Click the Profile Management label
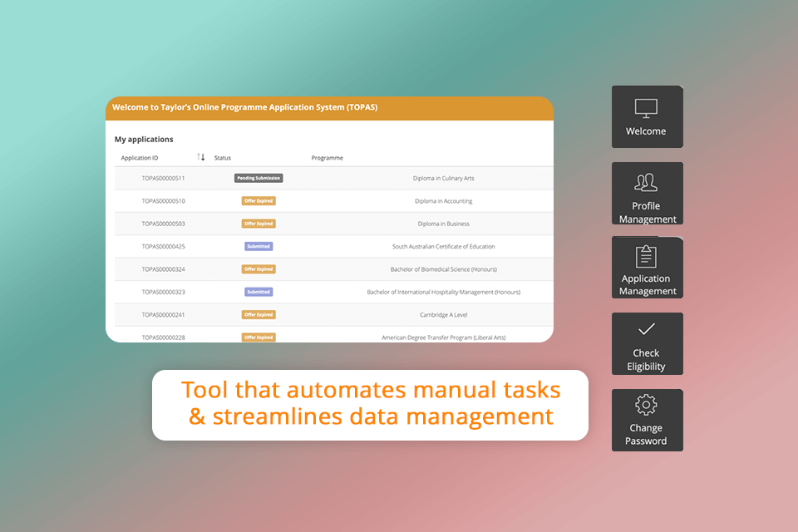 tap(648, 213)
